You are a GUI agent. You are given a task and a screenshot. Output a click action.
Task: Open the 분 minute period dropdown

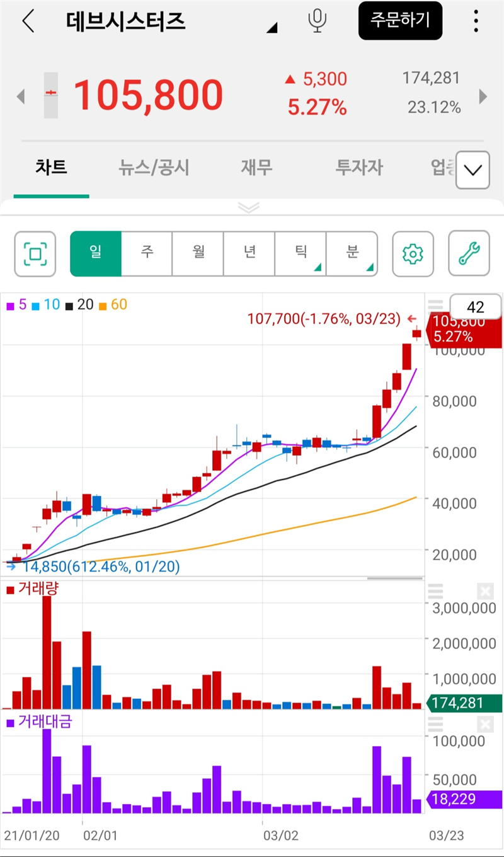click(352, 254)
